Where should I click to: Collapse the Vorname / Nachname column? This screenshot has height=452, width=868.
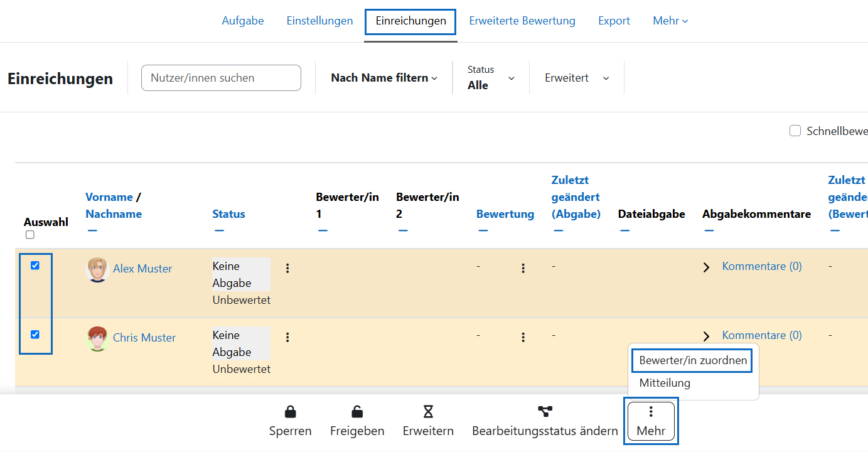[x=92, y=230]
